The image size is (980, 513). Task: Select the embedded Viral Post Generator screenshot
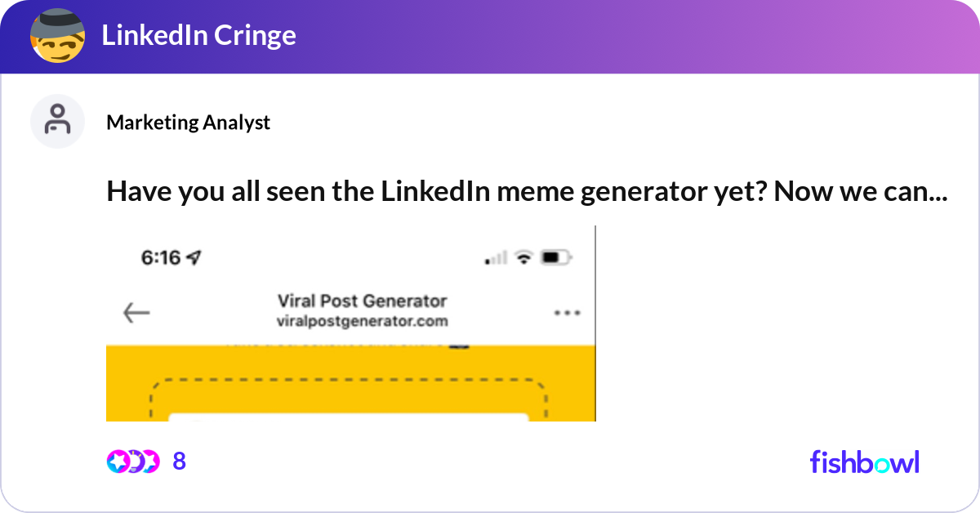pyautogui.click(x=351, y=323)
